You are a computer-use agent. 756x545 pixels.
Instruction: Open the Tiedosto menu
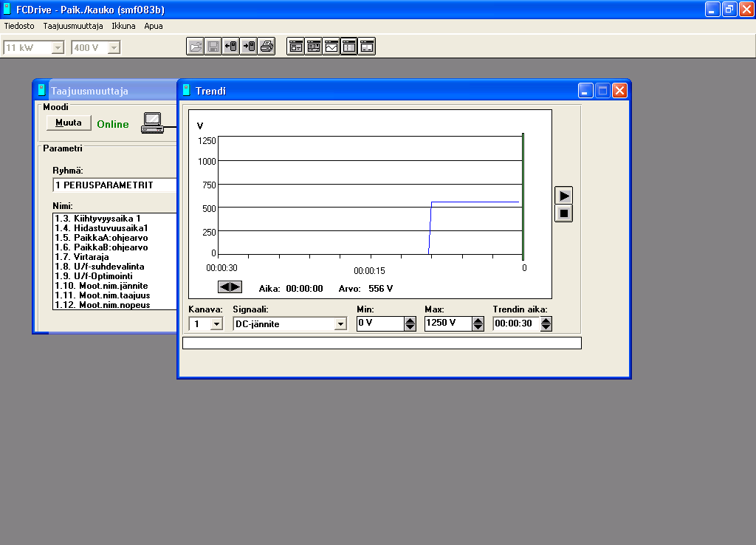[19, 26]
